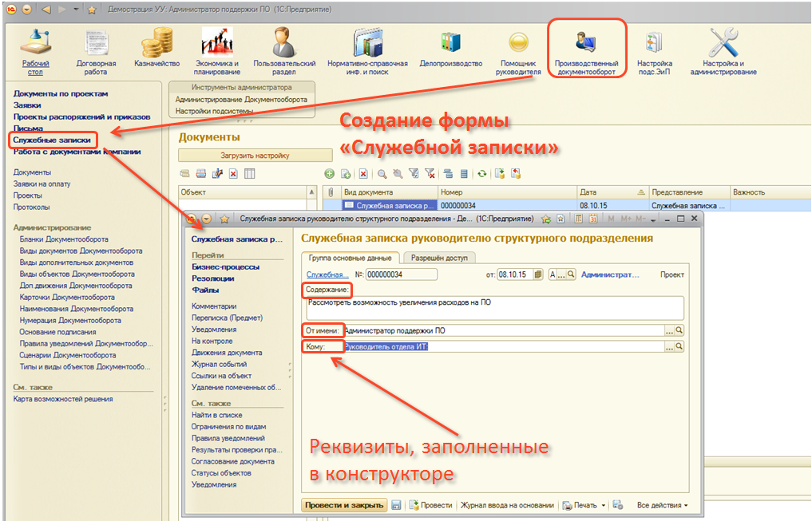Click the save diskette icon in form
The height and width of the screenshot is (521, 812).
click(x=396, y=505)
